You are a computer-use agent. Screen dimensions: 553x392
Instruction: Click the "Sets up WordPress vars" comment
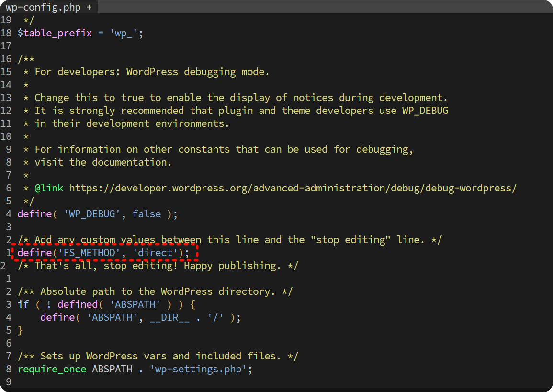coord(158,356)
